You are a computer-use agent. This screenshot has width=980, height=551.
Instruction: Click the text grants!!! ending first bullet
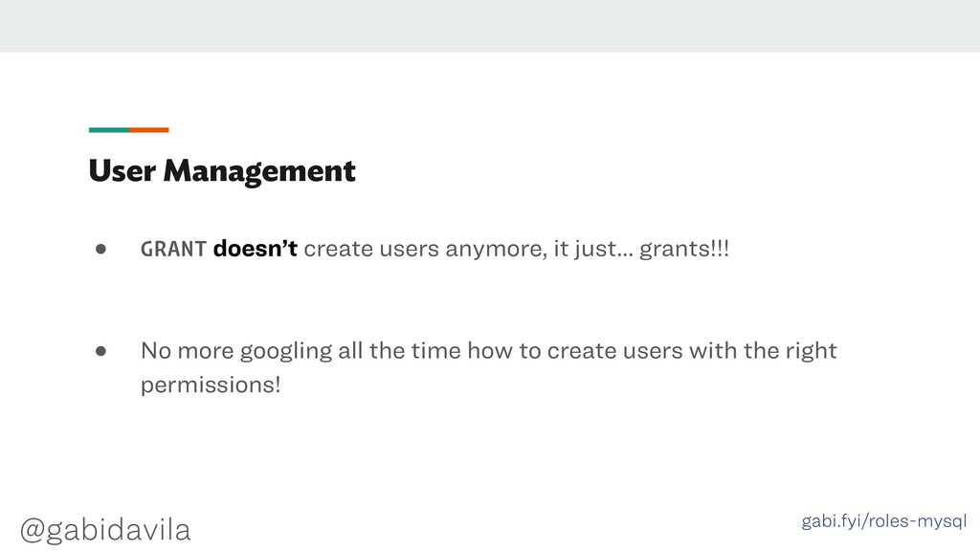683,250
